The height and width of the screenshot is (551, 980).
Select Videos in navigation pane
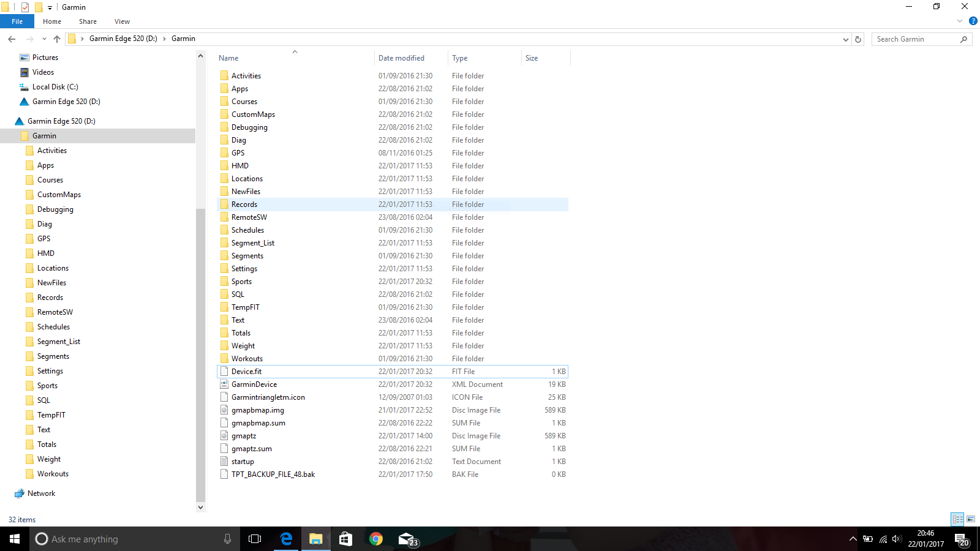point(43,72)
